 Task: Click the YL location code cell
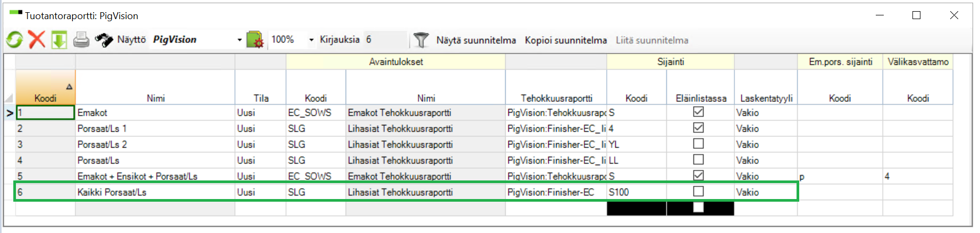(636, 144)
